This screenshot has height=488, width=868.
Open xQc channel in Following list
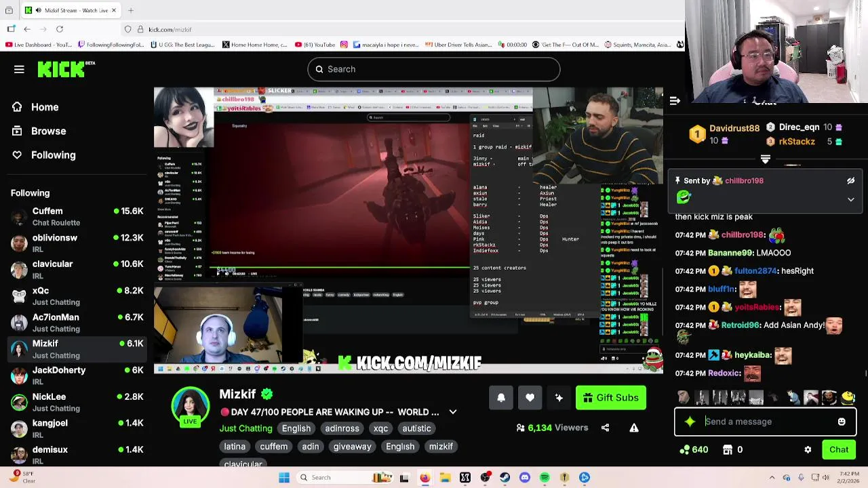pyautogui.click(x=77, y=296)
